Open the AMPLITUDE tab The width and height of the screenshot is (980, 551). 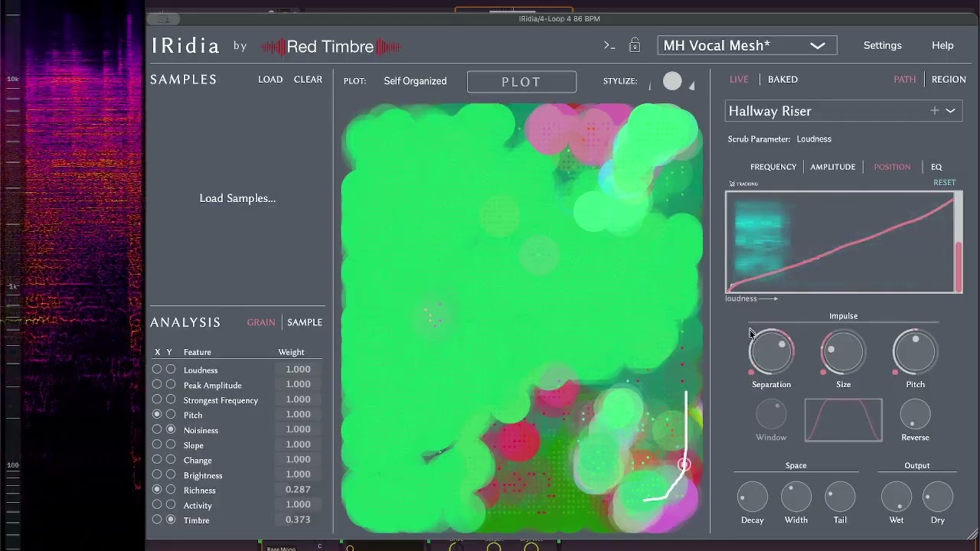tap(833, 167)
